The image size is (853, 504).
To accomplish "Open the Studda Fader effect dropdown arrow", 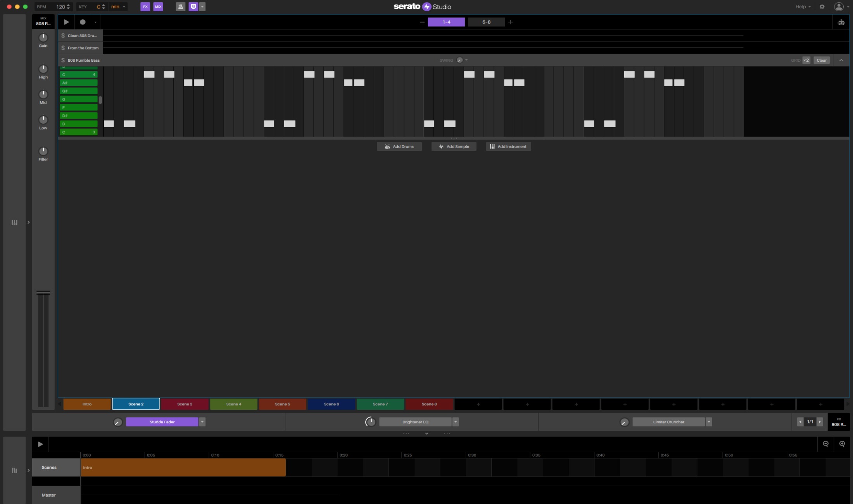I will point(202,422).
